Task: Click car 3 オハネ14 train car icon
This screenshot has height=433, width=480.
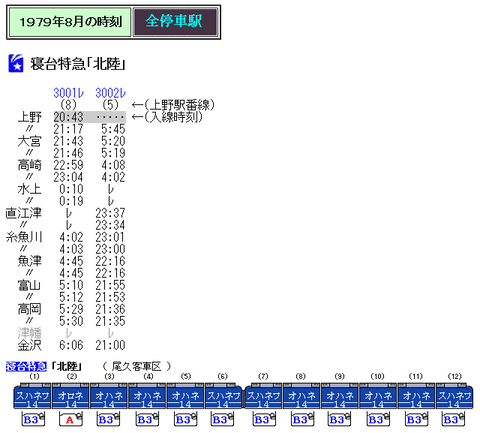Action: click(x=109, y=396)
